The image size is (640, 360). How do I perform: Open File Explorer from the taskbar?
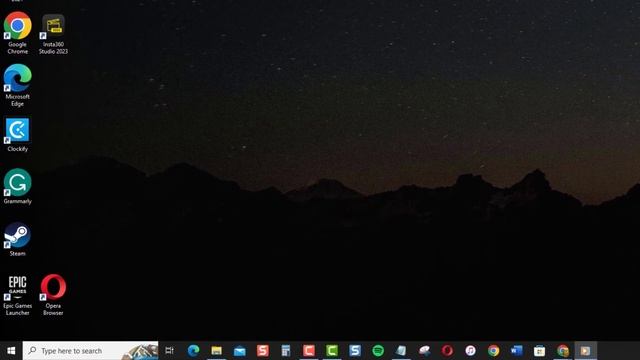pos(216,351)
